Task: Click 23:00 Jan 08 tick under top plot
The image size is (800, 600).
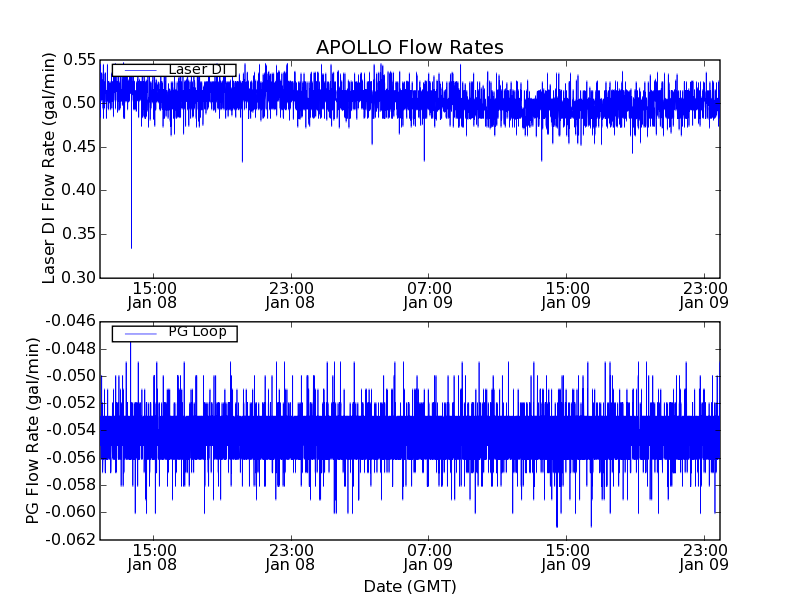Action: coord(291,295)
